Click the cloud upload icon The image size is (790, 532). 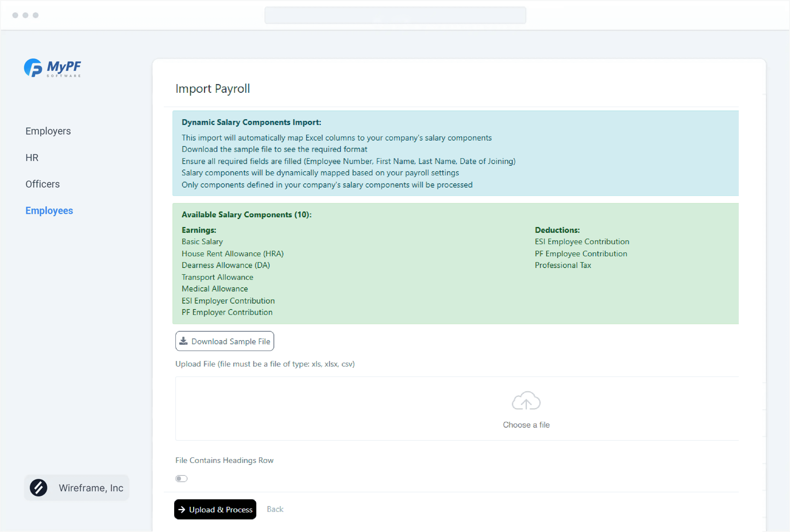526,401
